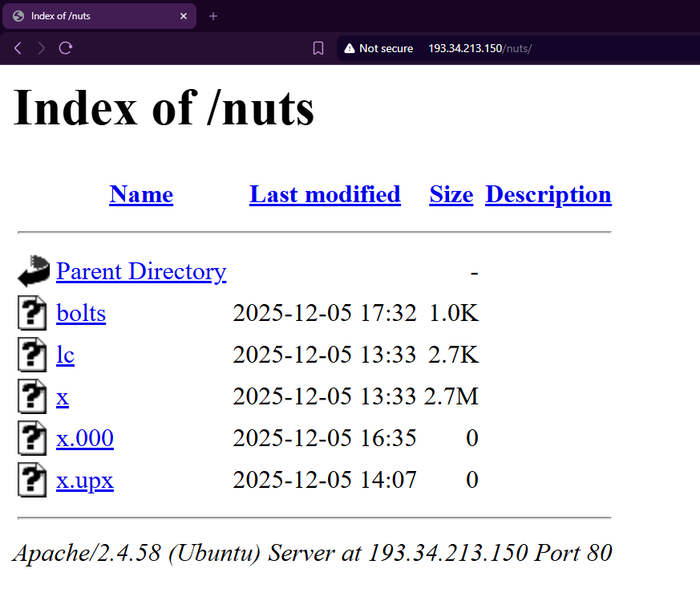Open a new tab with the plus button
Image resolution: width=700 pixels, height=601 pixels.
213,16
